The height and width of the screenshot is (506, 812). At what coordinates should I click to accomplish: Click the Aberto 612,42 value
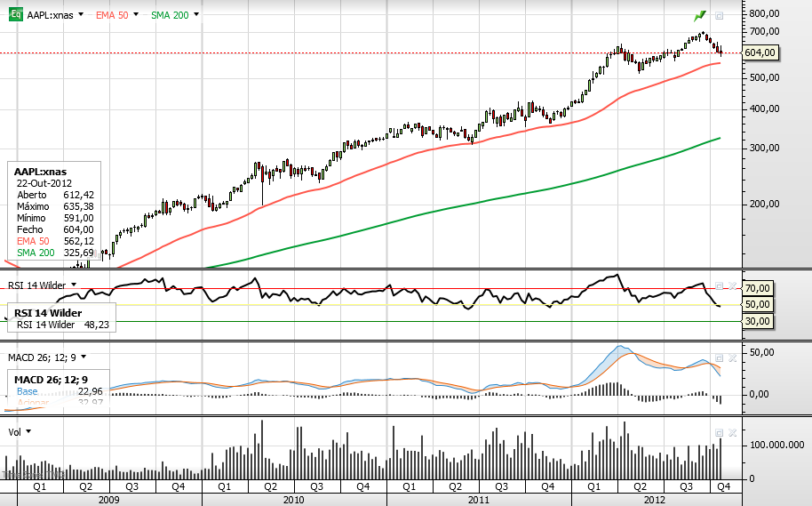(79, 195)
